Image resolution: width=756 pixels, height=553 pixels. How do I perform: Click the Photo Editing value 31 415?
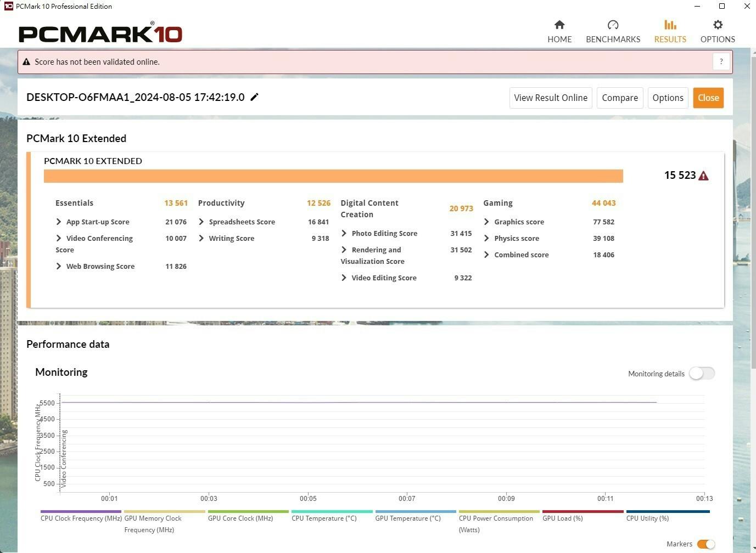[x=461, y=233]
